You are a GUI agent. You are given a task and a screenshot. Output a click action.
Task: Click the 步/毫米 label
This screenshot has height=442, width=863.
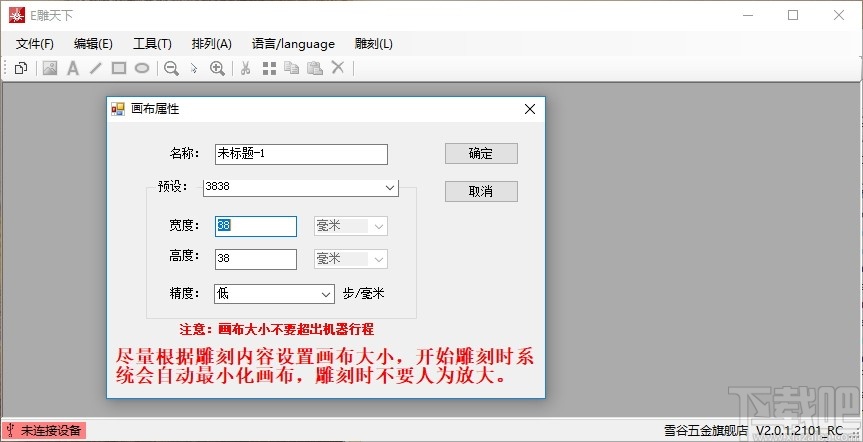click(363, 294)
